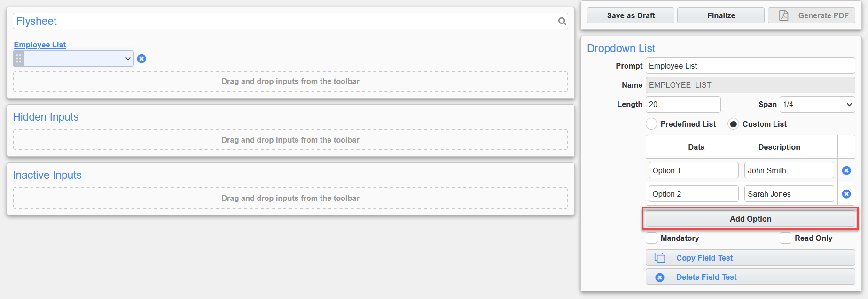
Task: Click the Sarah Jones description field
Action: pos(789,194)
